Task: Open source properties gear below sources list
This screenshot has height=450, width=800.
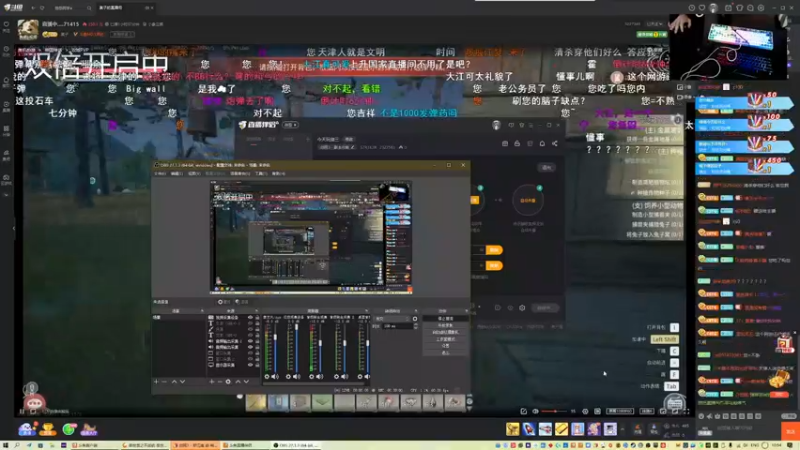Action: pos(228,382)
